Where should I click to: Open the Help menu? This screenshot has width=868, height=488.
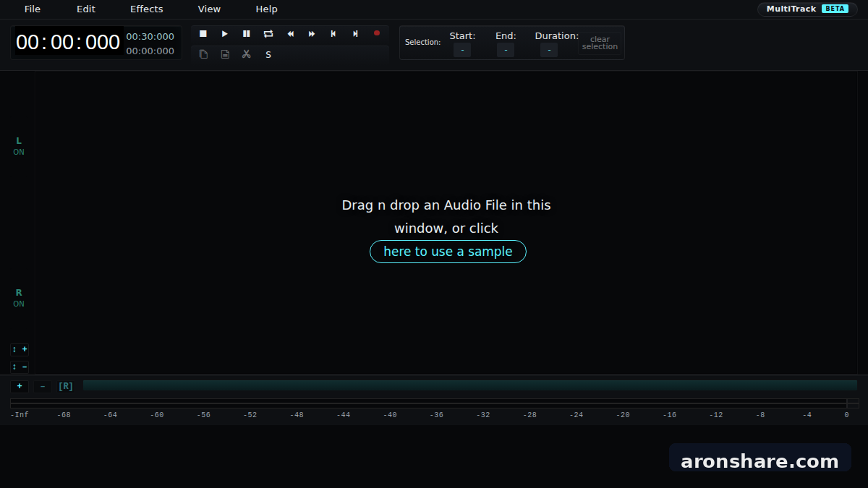point(266,9)
